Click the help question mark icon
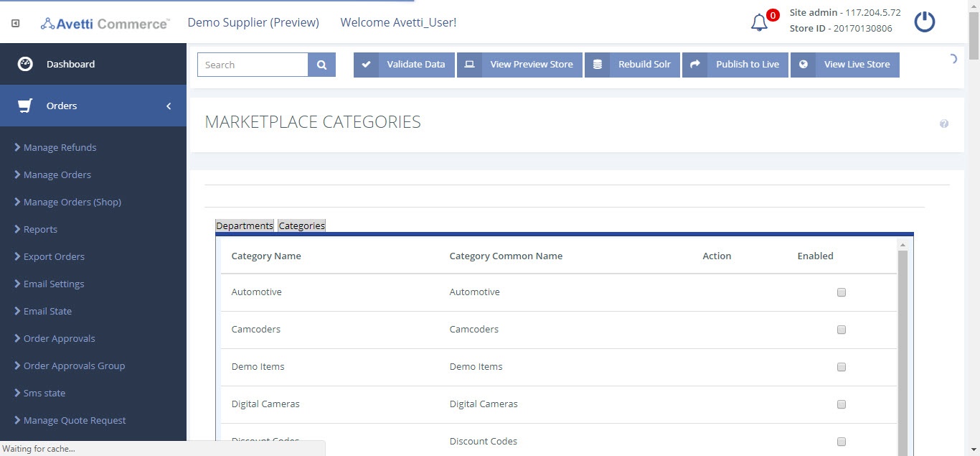This screenshot has width=980, height=456. pos(944,124)
